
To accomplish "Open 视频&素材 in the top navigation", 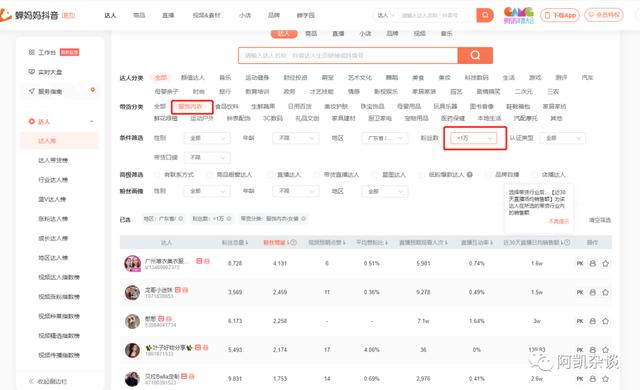I will (x=207, y=15).
